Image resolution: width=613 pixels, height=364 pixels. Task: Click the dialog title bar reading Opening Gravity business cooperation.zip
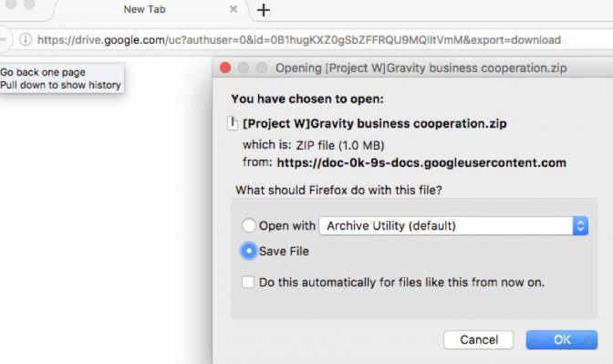[421, 68]
